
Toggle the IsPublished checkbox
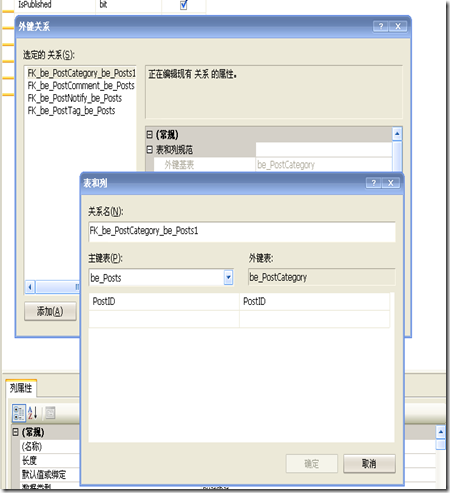click(x=184, y=5)
